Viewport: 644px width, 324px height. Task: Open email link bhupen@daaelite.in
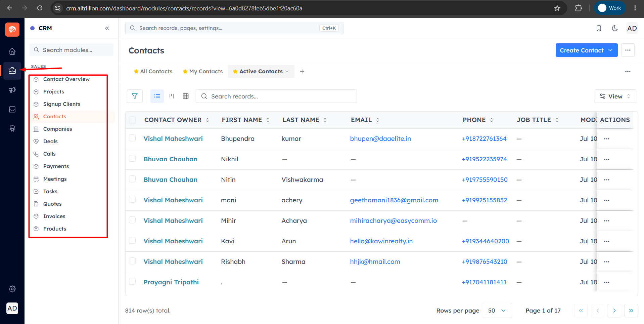(x=380, y=138)
